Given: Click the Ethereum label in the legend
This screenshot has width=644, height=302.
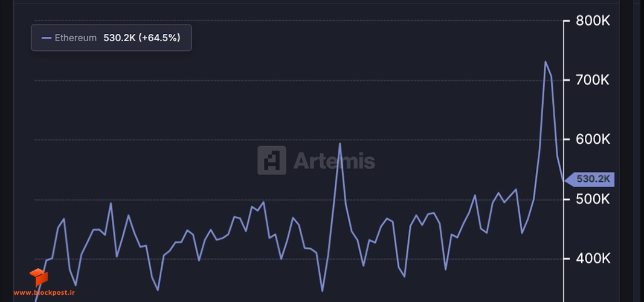Looking at the screenshot, I should (76, 38).
